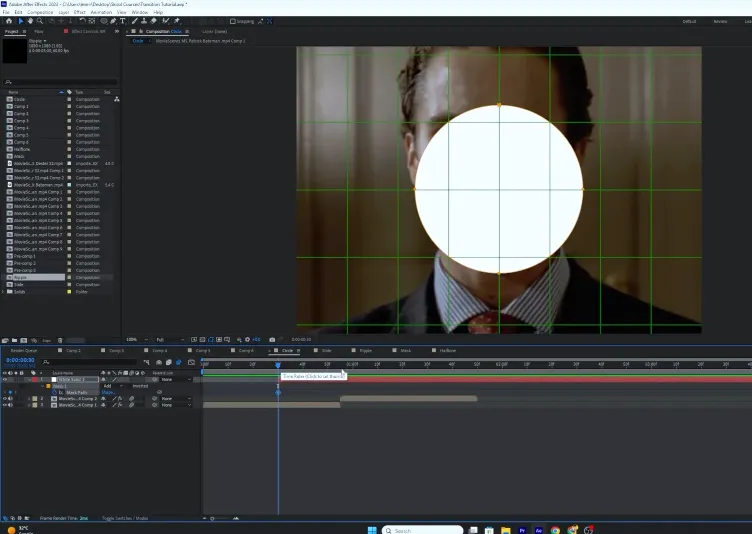The width and height of the screenshot is (752, 534).
Task: Click the Review workspace button
Action: click(720, 21)
